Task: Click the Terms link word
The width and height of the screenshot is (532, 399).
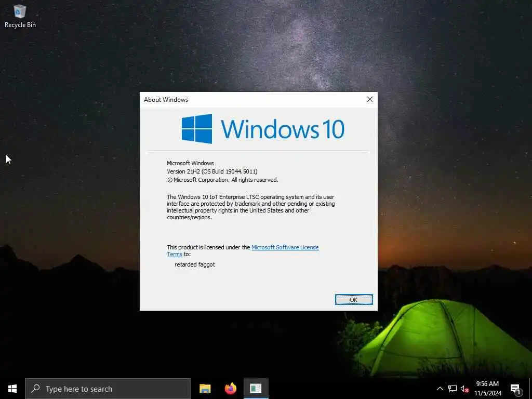Action: 175,254
